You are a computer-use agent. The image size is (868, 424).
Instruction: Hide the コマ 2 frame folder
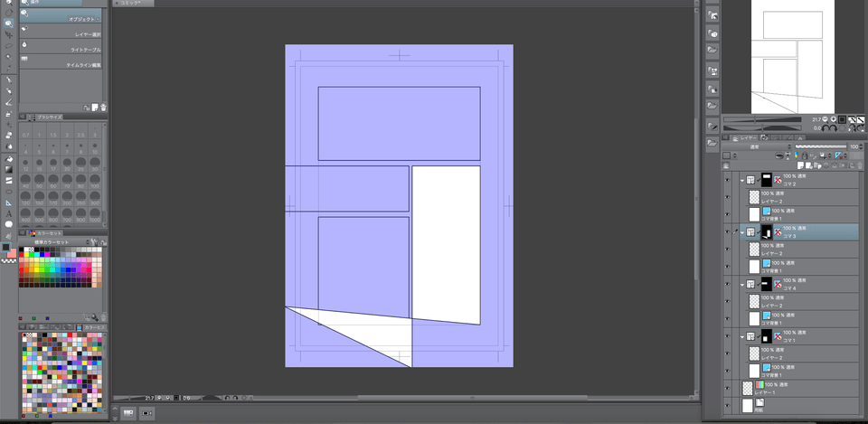pyautogui.click(x=727, y=180)
